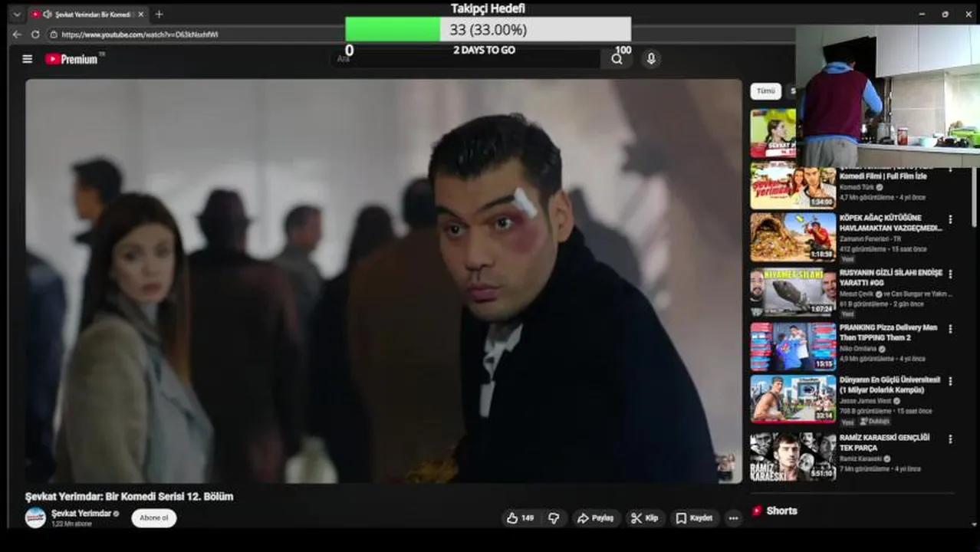Close the Şevkat Yerimdar browser tab
Viewport: 980px width, 552px height.
pyautogui.click(x=141, y=15)
